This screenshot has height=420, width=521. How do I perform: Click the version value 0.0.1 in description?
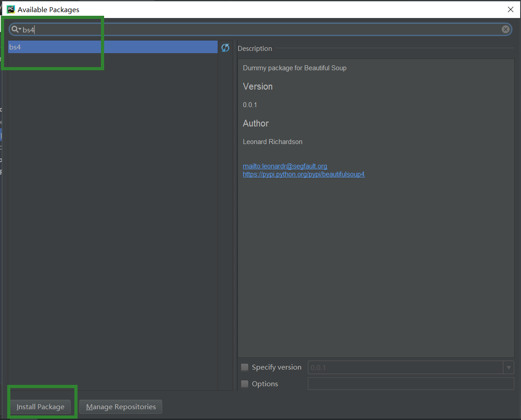pyautogui.click(x=250, y=105)
